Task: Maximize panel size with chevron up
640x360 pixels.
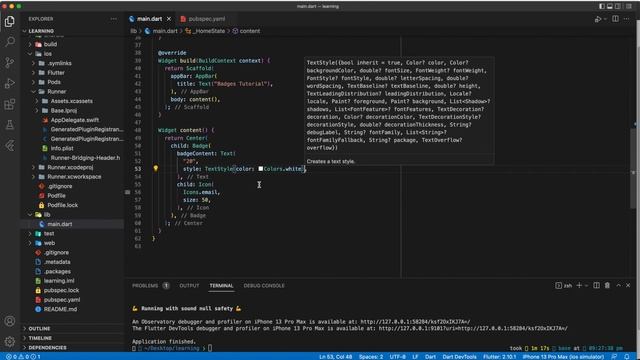Action: 618,285
